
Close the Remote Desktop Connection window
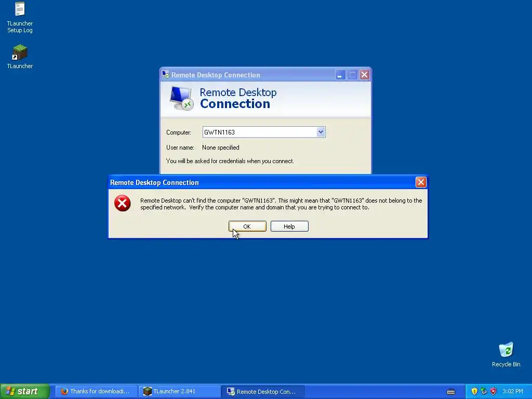click(x=364, y=75)
